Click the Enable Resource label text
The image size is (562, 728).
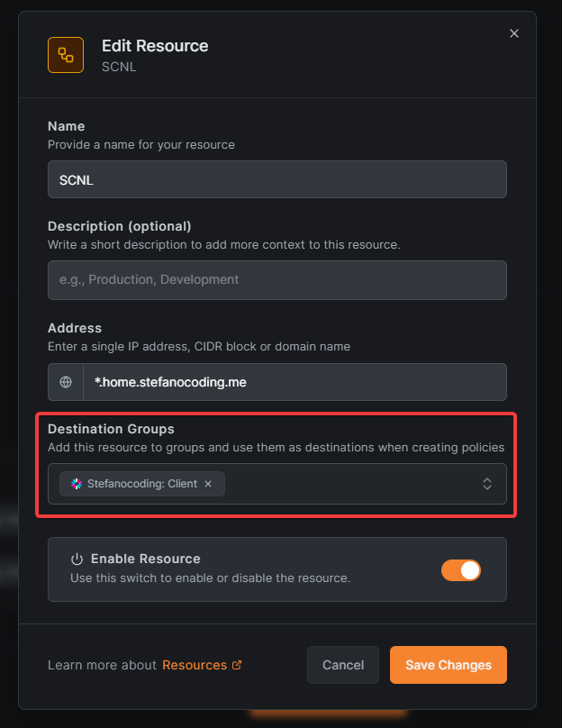click(146, 559)
